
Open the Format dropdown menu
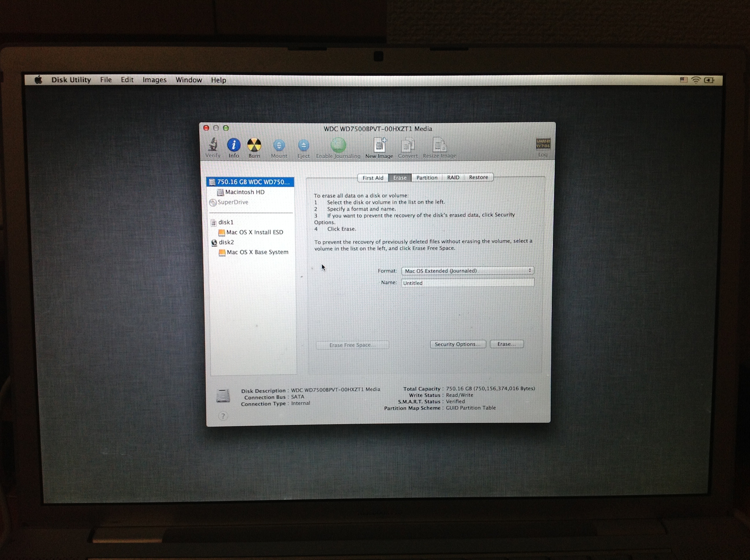point(468,270)
